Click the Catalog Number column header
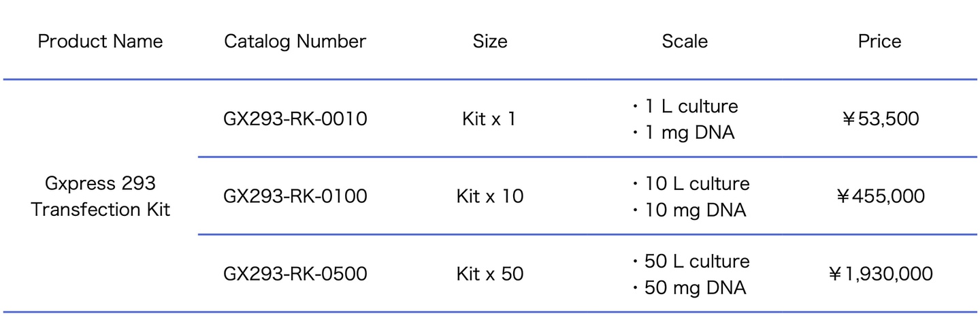The width and height of the screenshot is (980, 316). click(x=295, y=42)
